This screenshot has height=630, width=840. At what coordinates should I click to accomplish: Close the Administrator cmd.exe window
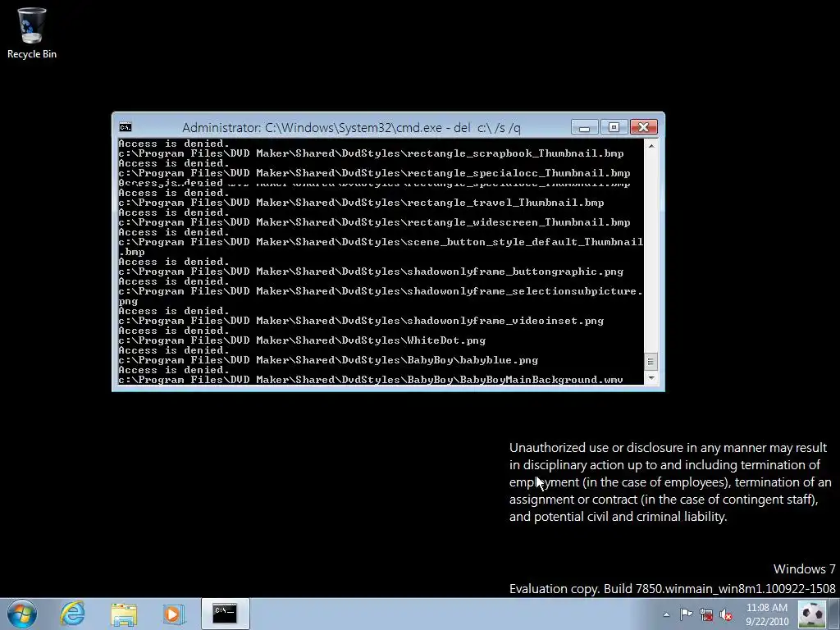point(643,127)
